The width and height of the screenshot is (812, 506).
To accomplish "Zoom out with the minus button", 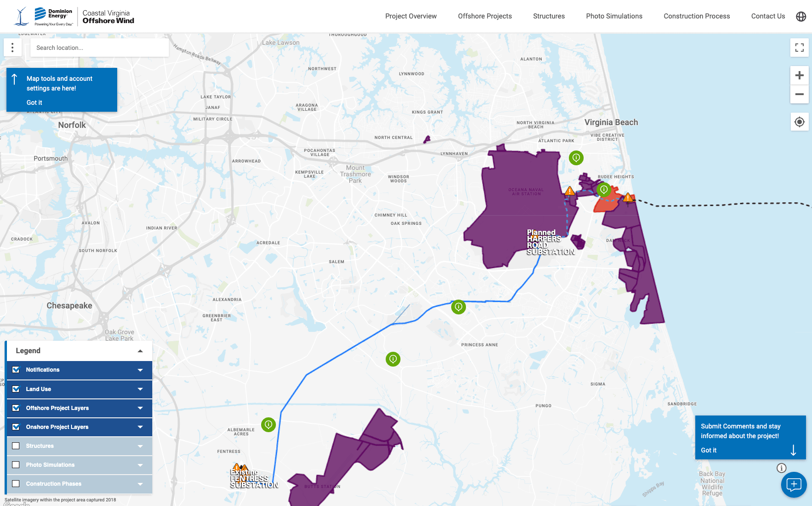I will pos(800,94).
